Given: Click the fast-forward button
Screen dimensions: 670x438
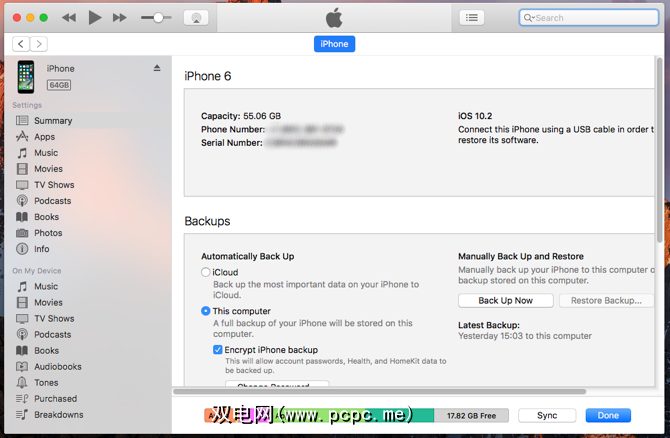Looking at the screenshot, I should 120,18.
